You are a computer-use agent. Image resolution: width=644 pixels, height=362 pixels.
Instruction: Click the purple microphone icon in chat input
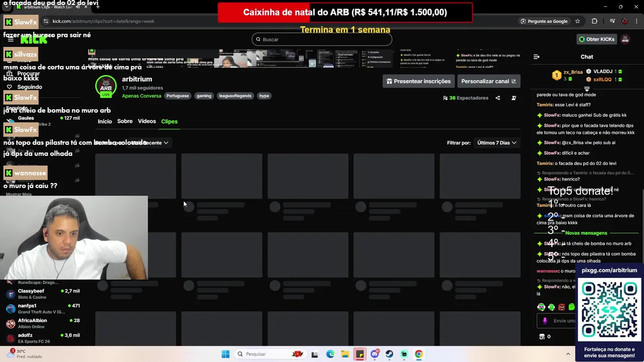[544, 321]
